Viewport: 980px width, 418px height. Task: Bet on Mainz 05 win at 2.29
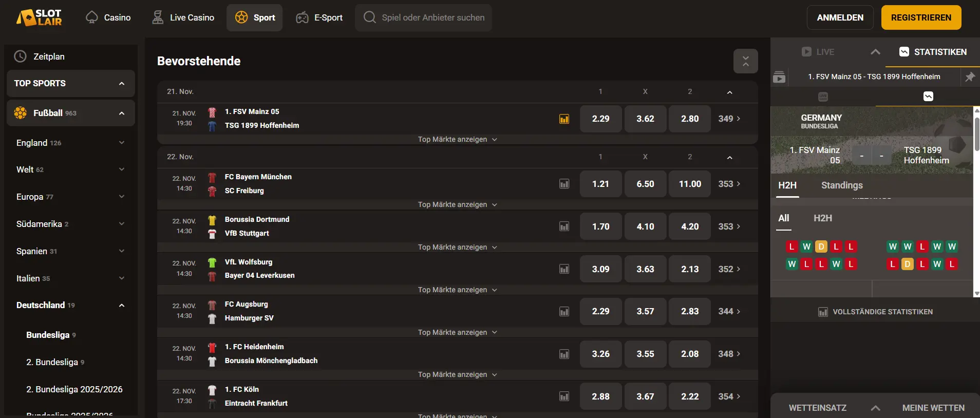coord(601,119)
